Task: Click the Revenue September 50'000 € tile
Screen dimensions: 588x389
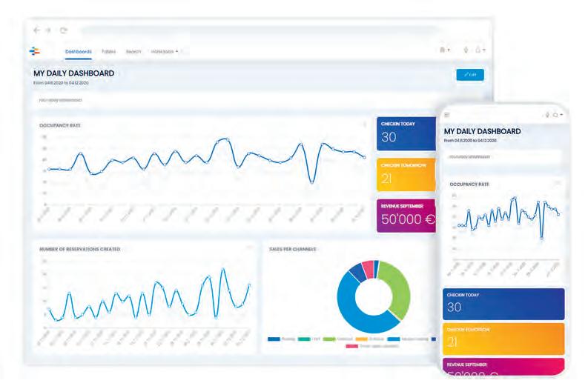Action: pos(406,216)
